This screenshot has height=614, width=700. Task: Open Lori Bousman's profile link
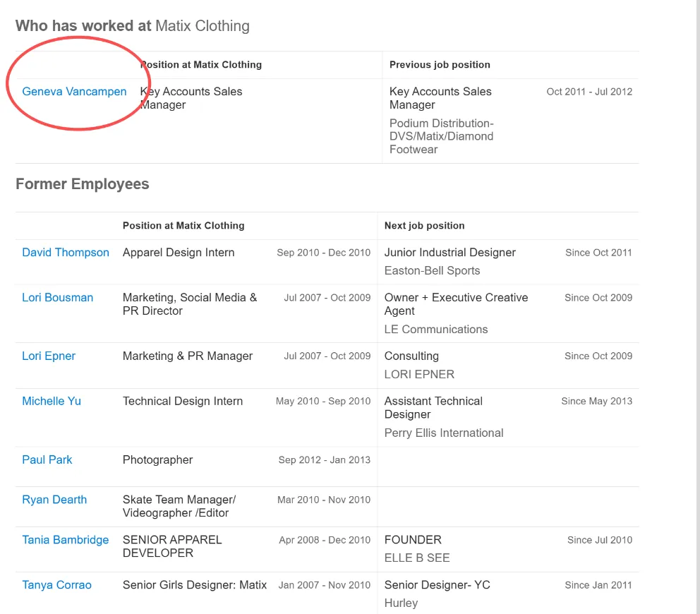click(x=58, y=297)
